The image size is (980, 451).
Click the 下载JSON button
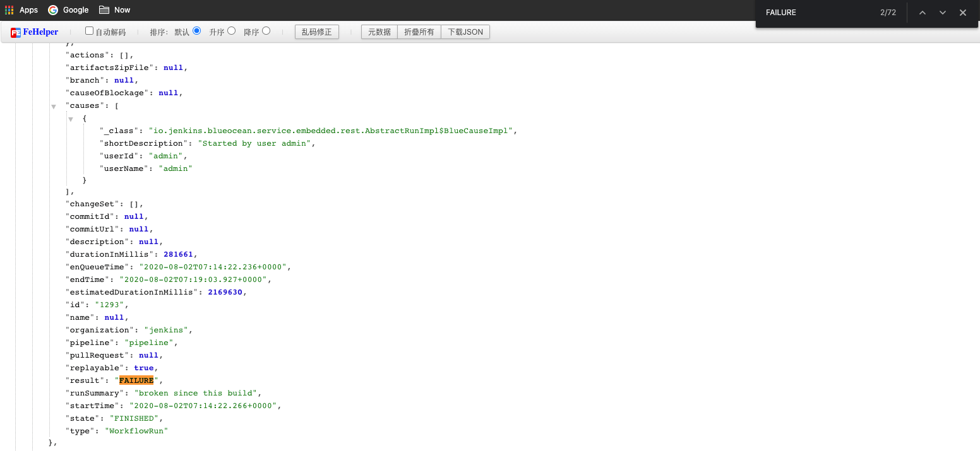coord(465,32)
